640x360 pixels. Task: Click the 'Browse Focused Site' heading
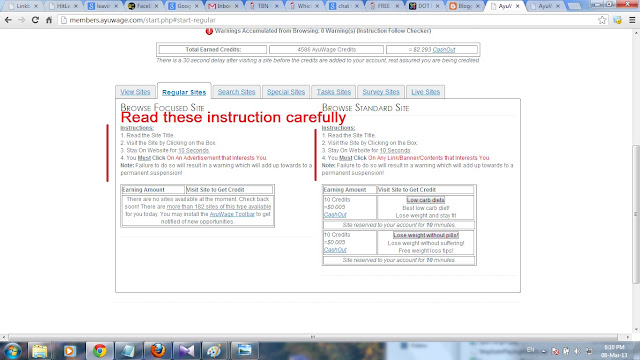coord(162,108)
